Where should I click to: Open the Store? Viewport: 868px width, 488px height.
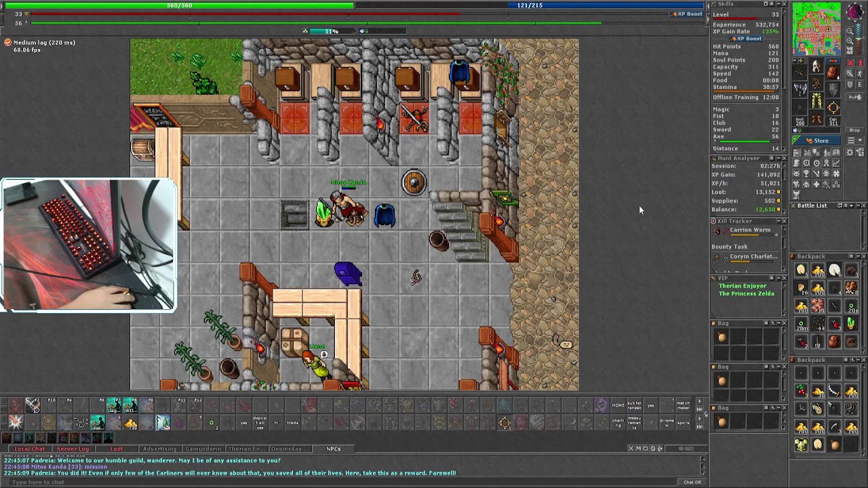(x=818, y=140)
